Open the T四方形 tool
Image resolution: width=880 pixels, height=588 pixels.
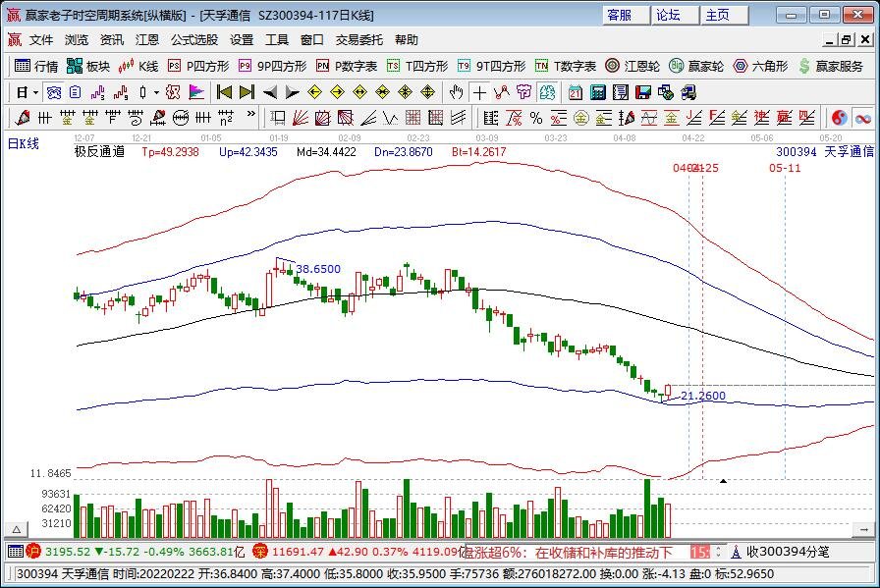pyautogui.click(x=417, y=66)
